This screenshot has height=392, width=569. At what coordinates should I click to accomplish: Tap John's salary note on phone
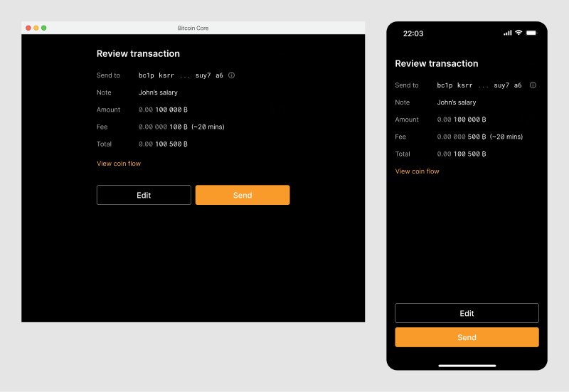[457, 102]
